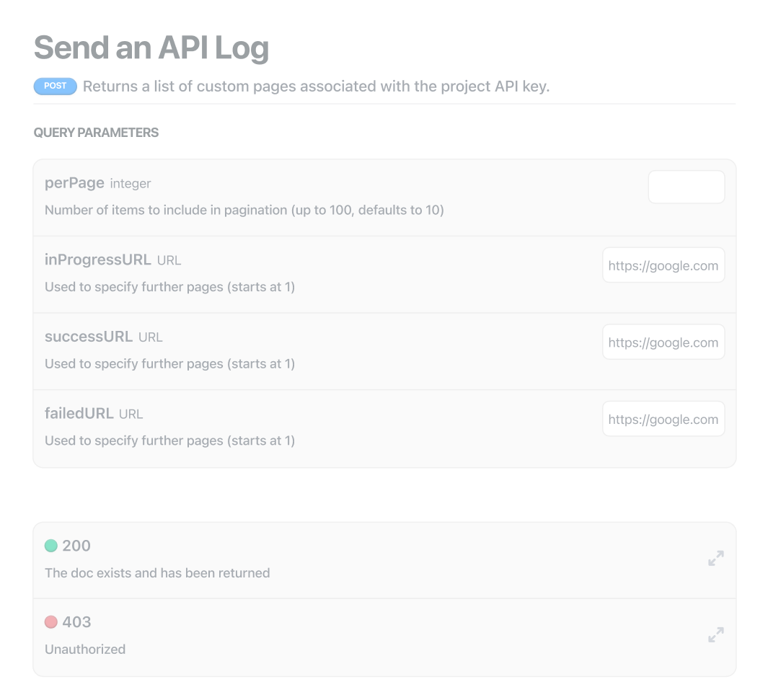The height and width of the screenshot is (700, 768).
Task: Expand the 403 response details
Action: click(x=715, y=635)
